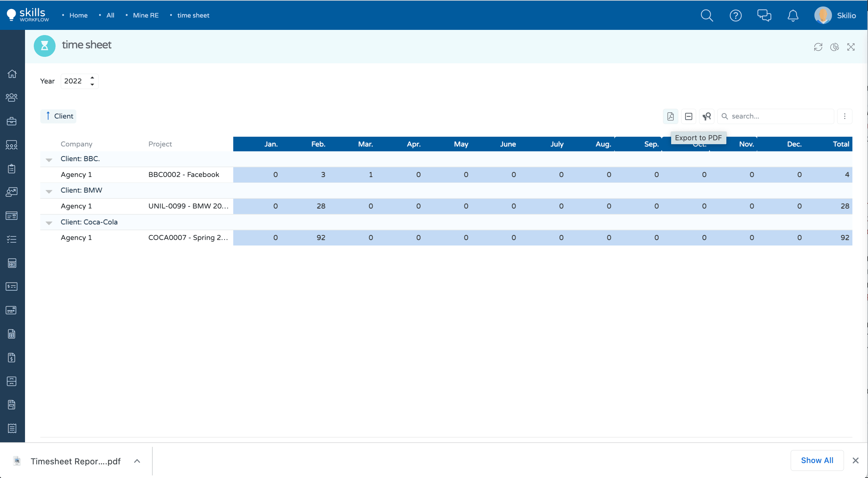This screenshot has width=868, height=478.
Task: Click the global search magnifier icon
Action: [707, 16]
